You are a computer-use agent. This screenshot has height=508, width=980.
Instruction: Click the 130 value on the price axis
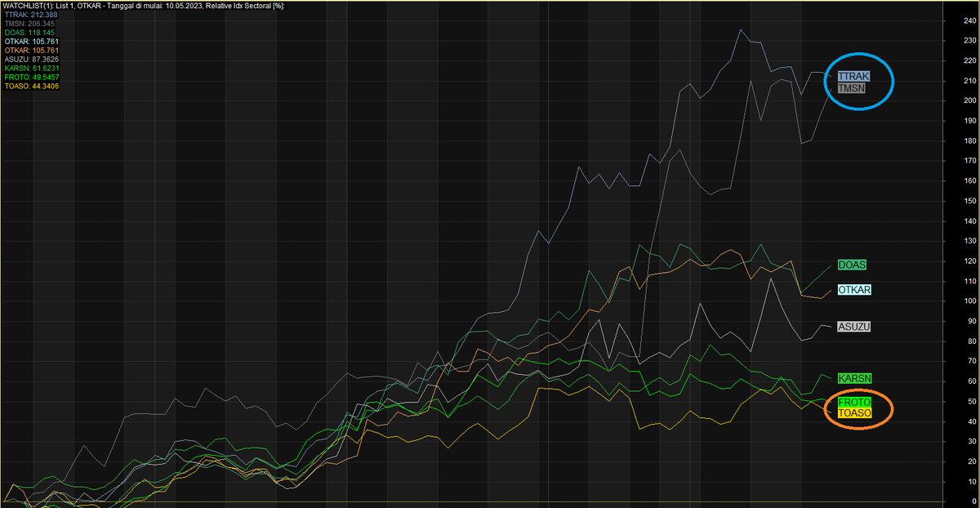point(970,241)
